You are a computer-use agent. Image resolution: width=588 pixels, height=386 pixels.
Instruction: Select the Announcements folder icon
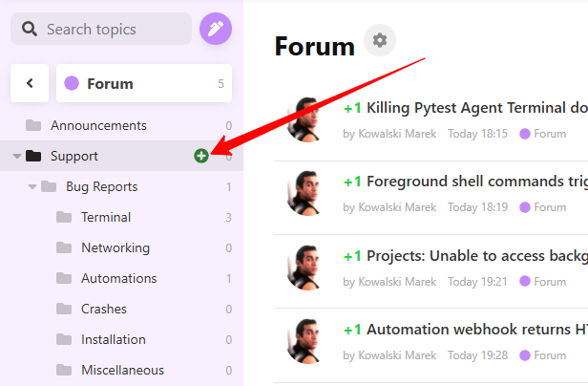click(33, 125)
